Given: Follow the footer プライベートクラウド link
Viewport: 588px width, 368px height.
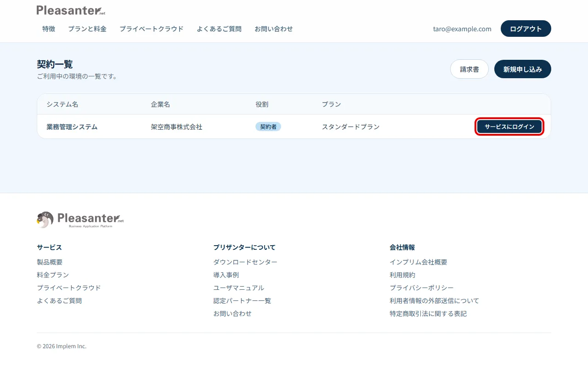Looking at the screenshot, I should click(x=69, y=287).
